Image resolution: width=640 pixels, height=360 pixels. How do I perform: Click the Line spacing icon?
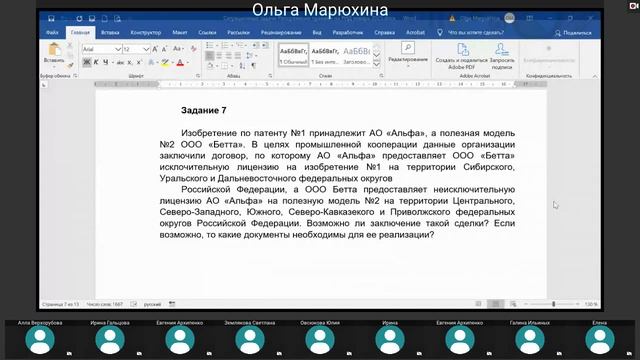click(249, 56)
